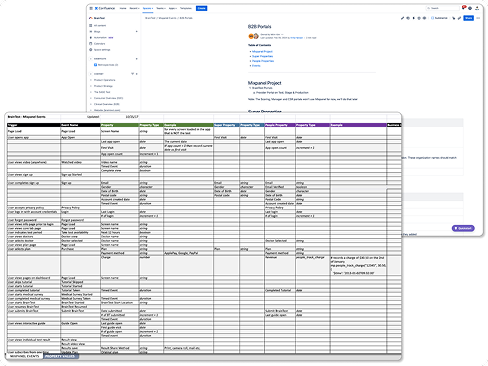Click the edit pencil icon on the page
Image resolution: width=488 pixels, height=366 pixels.
click(402, 18)
